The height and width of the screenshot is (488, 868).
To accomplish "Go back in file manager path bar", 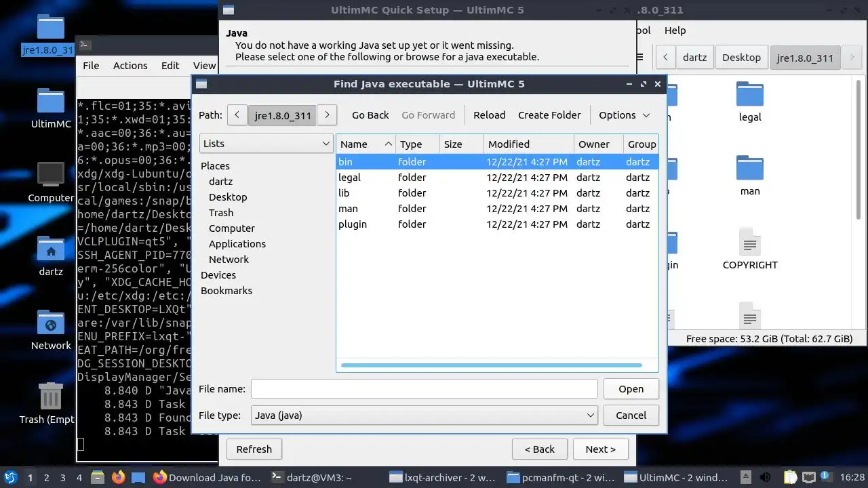I will (x=666, y=58).
